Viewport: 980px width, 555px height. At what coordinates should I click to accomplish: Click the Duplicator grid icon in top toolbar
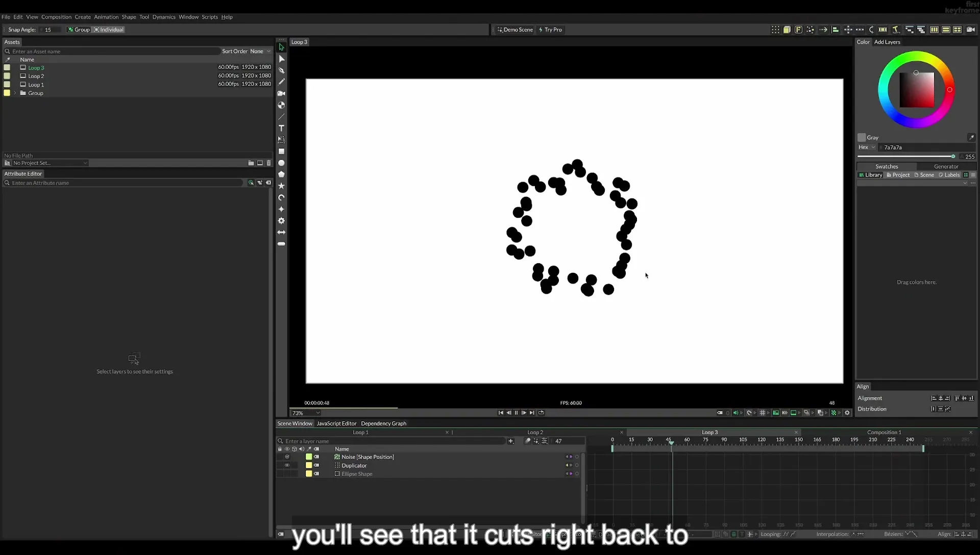pos(775,30)
